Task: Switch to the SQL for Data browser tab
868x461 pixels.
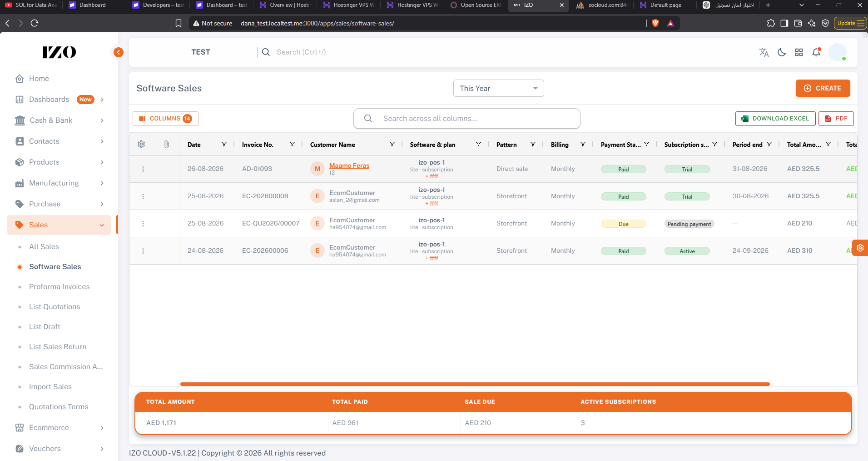Action: (x=31, y=5)
